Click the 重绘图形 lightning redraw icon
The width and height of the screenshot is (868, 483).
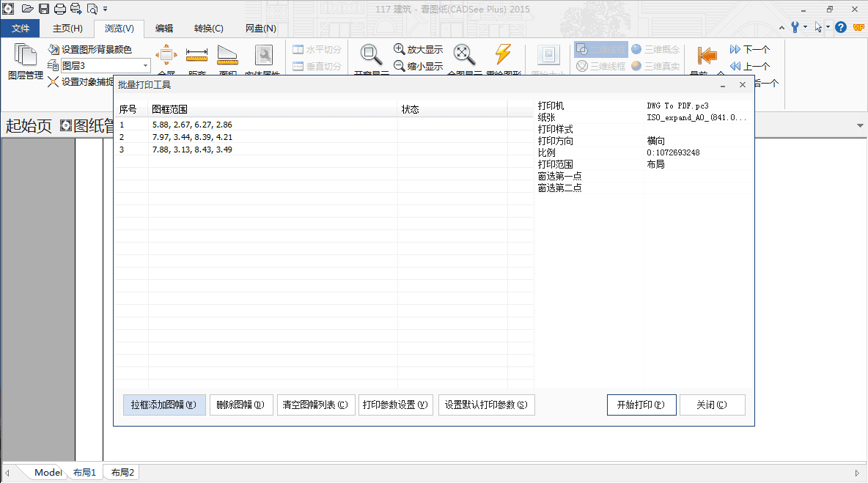coord(503,55)
